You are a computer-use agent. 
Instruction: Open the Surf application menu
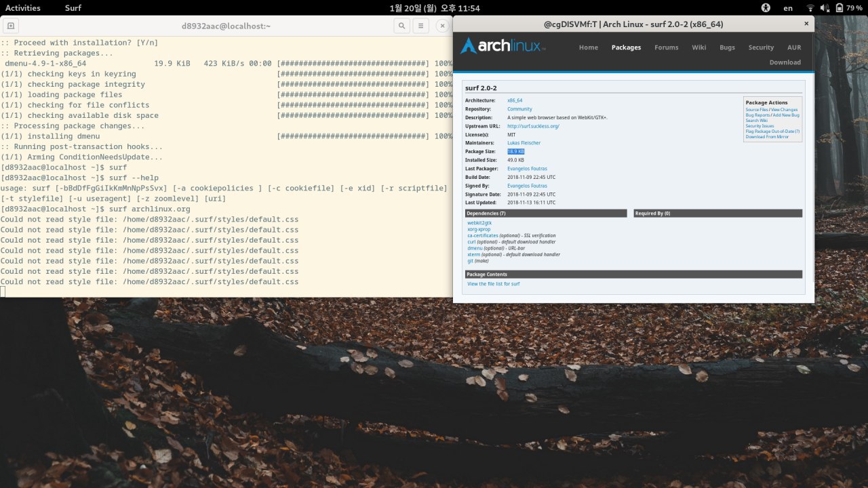pyautogui.click(x=73, y=8)
